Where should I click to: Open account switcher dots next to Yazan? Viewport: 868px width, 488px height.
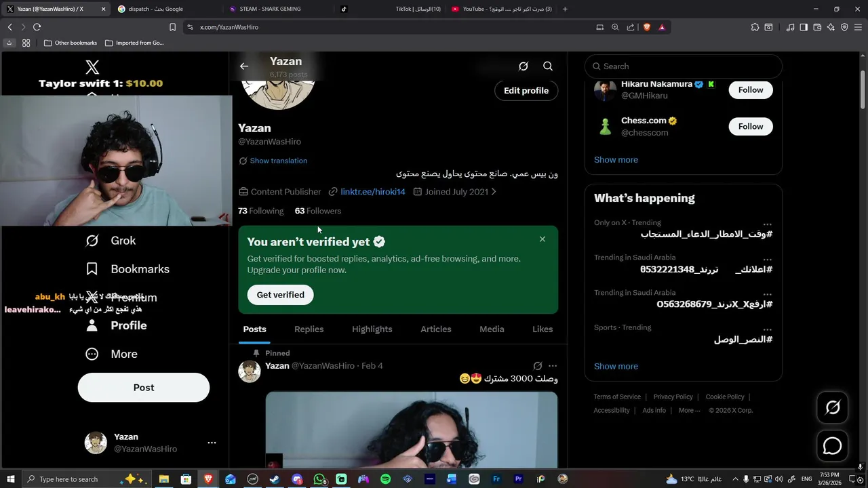tap(212, 443)
